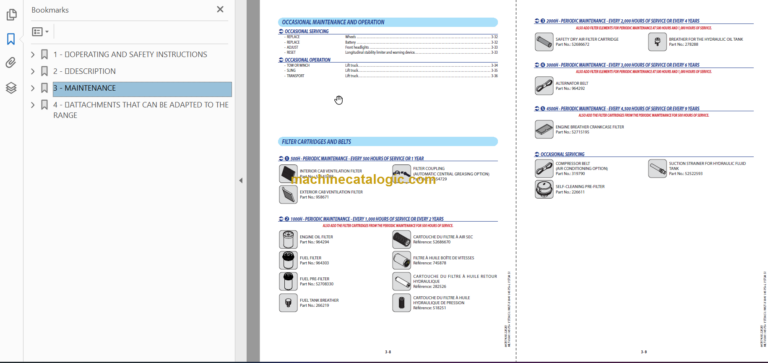Open the Layers panel icon
The image size is (768, 363).
(x=11, y=88)
